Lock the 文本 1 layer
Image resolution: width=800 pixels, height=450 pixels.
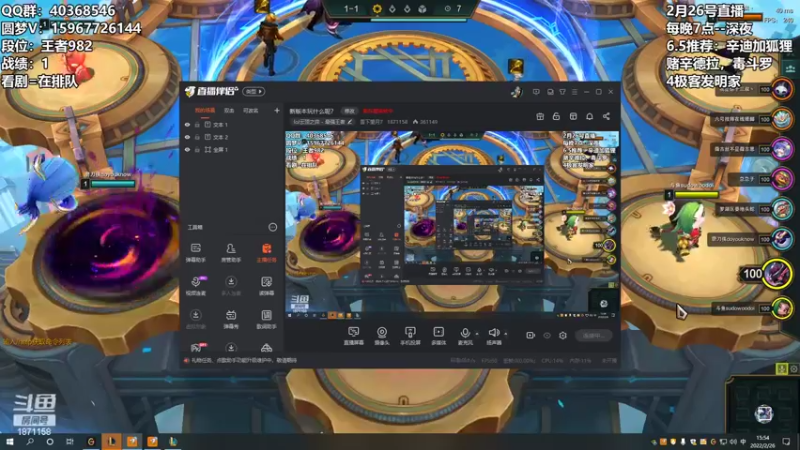pyautogui.click(x=197, y=124)
